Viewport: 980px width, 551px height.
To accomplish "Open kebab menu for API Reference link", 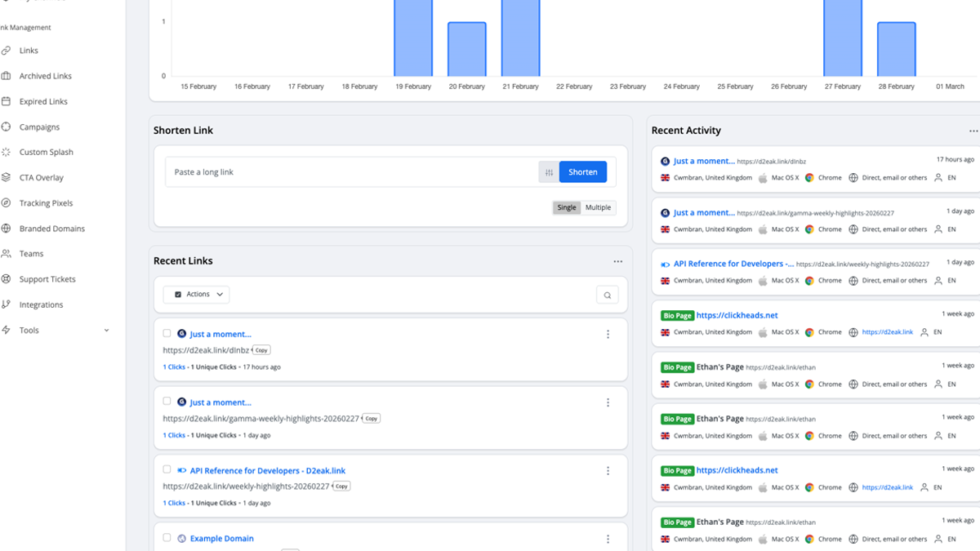I will click(x=608, y=471).
